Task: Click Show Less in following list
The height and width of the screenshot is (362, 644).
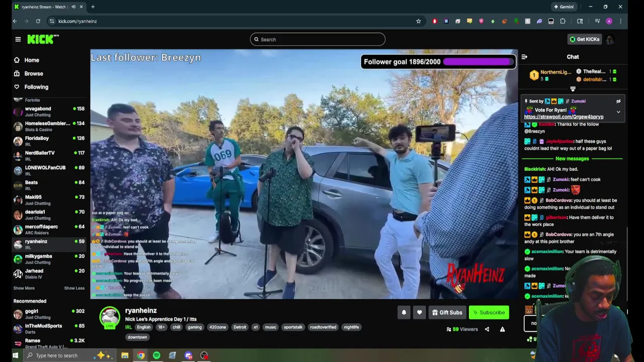Action: point(74,288)
